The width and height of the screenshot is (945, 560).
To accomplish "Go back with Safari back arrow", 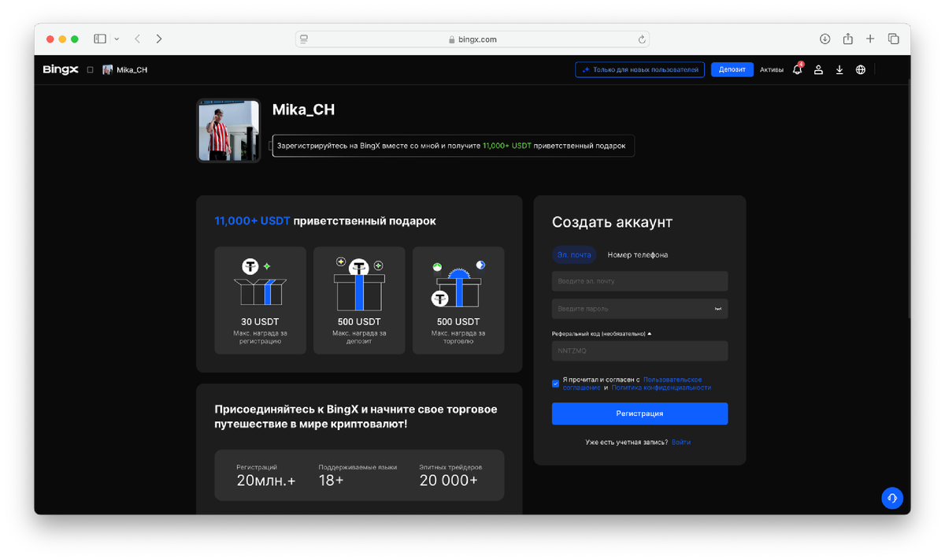I will (138, 39).
